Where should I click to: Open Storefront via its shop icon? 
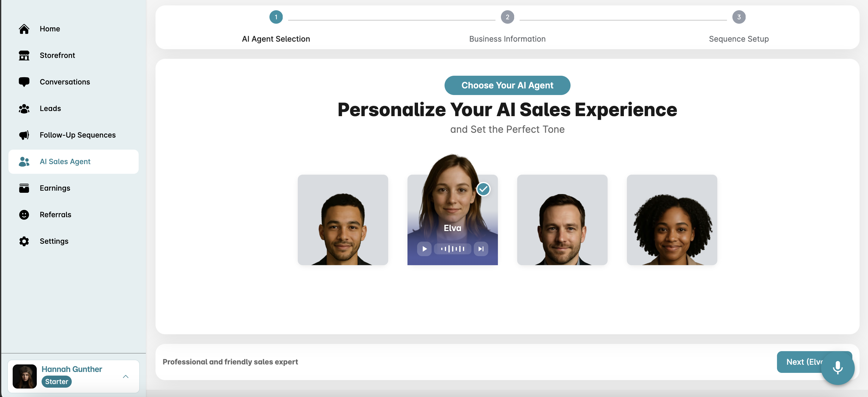tap(24, 55)
